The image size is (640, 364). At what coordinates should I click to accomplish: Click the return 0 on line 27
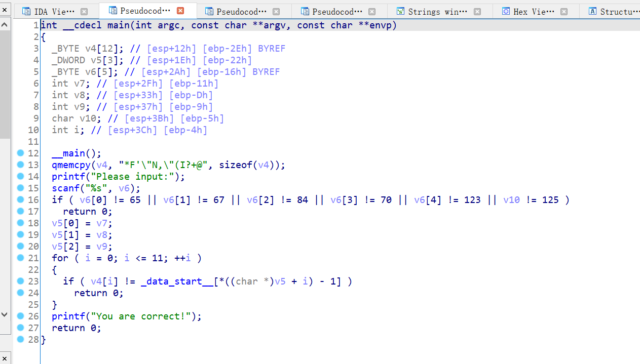pos(77,328)
